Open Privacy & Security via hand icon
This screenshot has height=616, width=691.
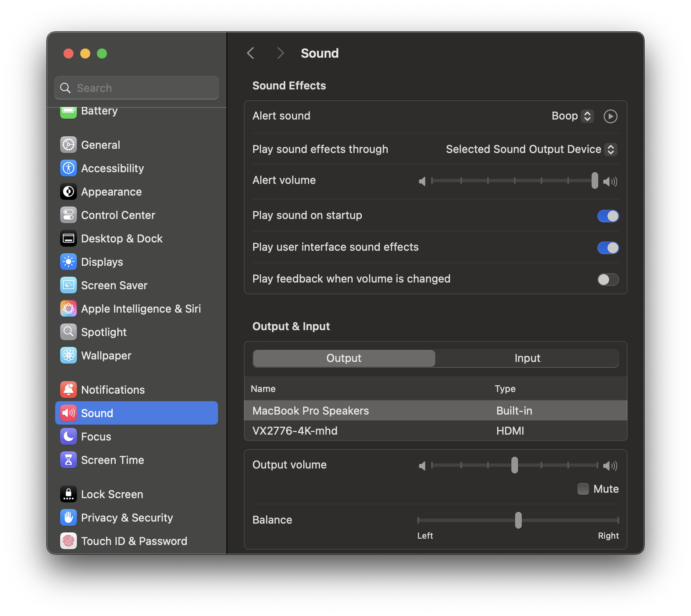click(68, 517)
